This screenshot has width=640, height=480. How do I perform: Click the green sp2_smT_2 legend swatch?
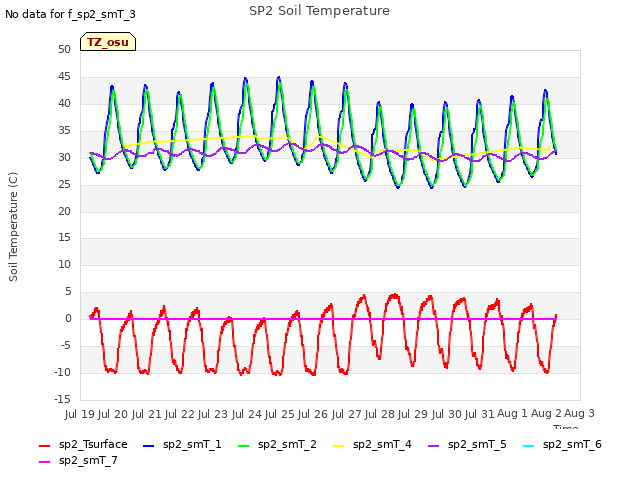click(243, 446)
